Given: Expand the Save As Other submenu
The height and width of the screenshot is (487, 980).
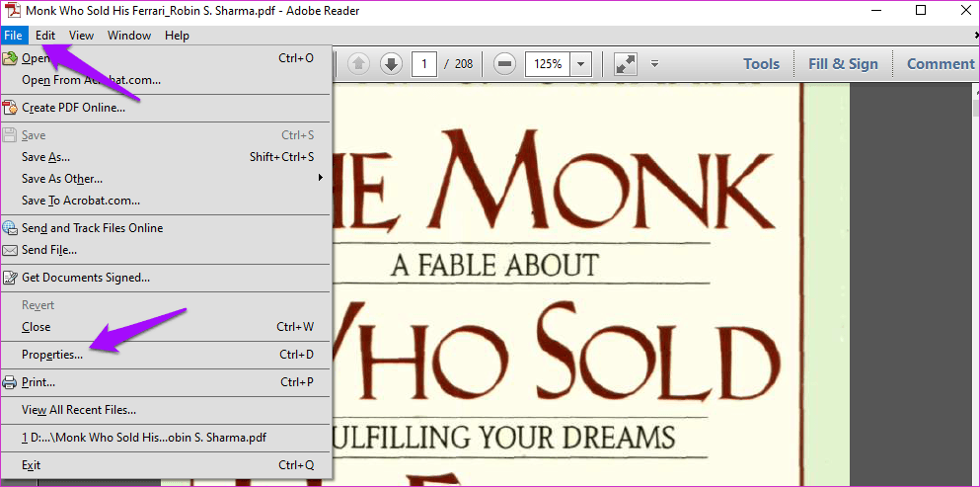Looking at the screenshot, I should pos(166,179).
